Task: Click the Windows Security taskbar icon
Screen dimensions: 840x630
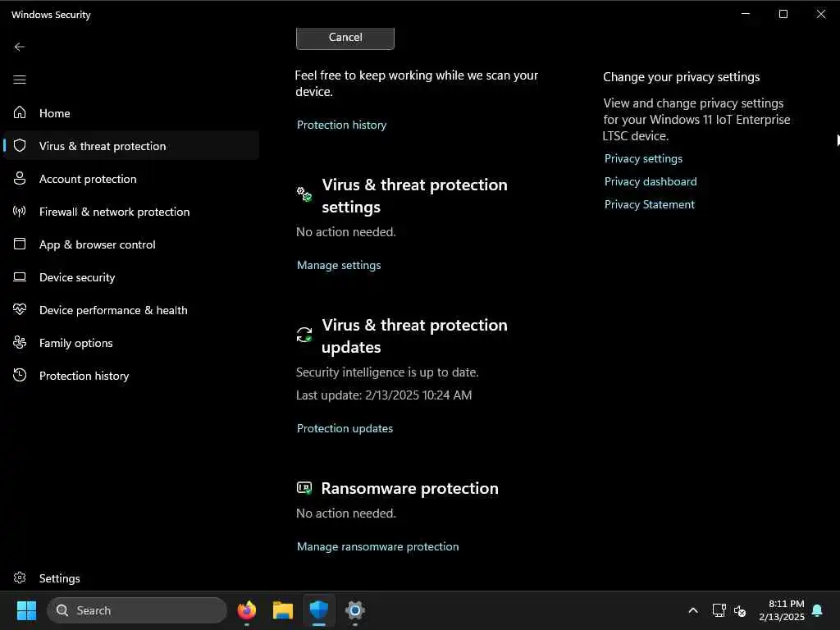Action: pos(319,610)
